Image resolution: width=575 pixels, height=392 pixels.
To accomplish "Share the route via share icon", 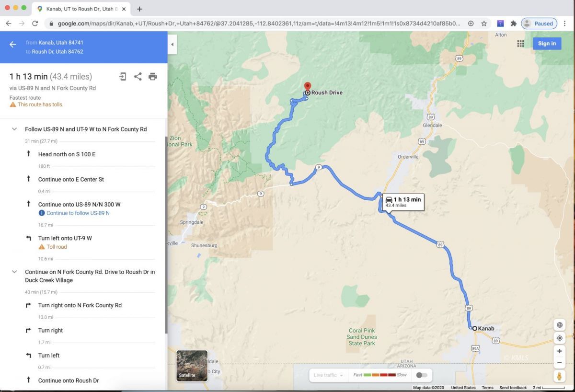I will pos(138,77).
